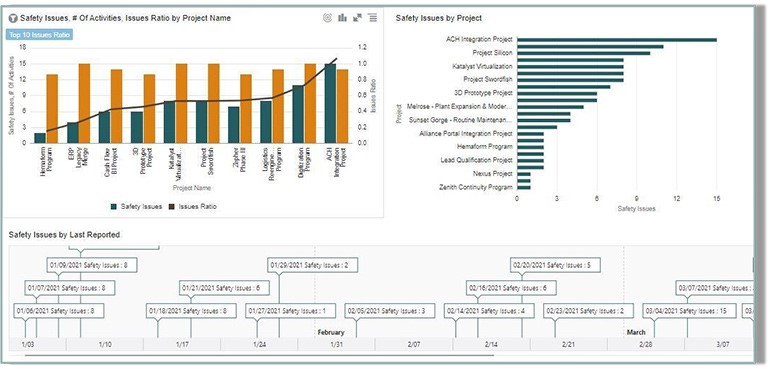Click the Safety Issues by Last Reported title
Screen dimensions: 770x369
click(x=64, y=235)
